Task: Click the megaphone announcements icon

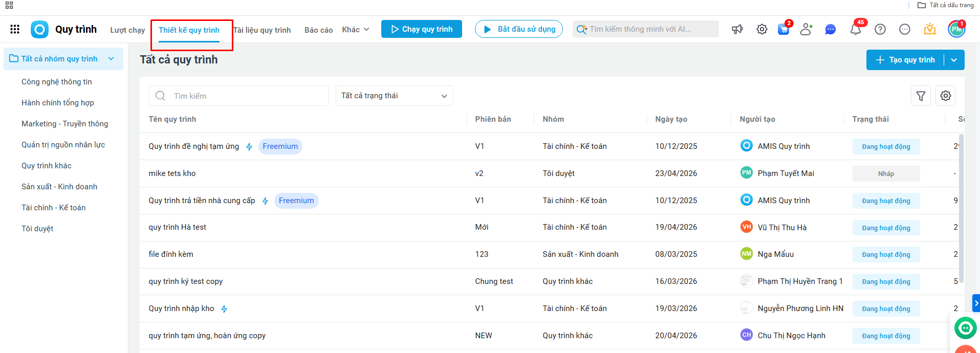Action: pos(737,29)
